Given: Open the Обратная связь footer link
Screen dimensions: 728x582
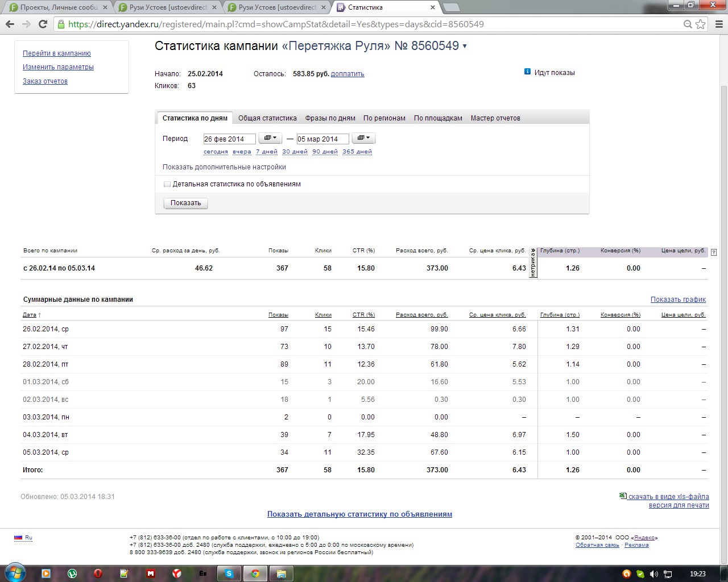Looking at the screenshot, I should click(597, 545).
